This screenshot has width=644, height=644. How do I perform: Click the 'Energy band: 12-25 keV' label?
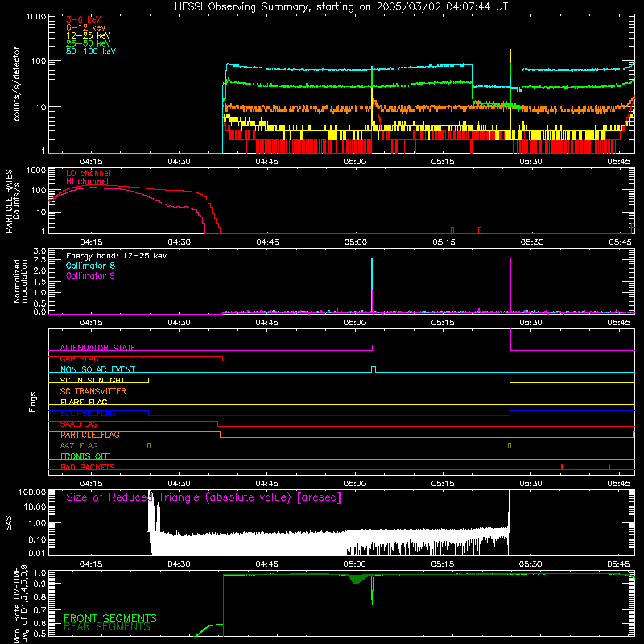117,256
